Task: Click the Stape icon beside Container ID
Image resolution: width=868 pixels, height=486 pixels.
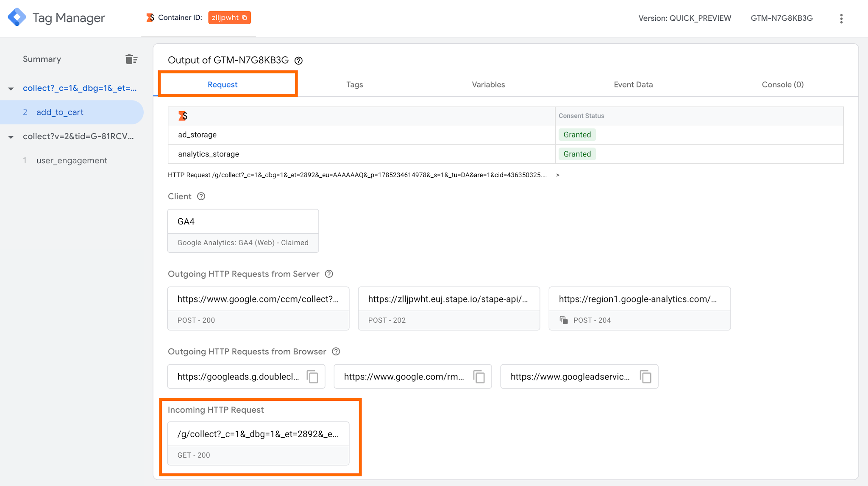Action: point(150,17)
